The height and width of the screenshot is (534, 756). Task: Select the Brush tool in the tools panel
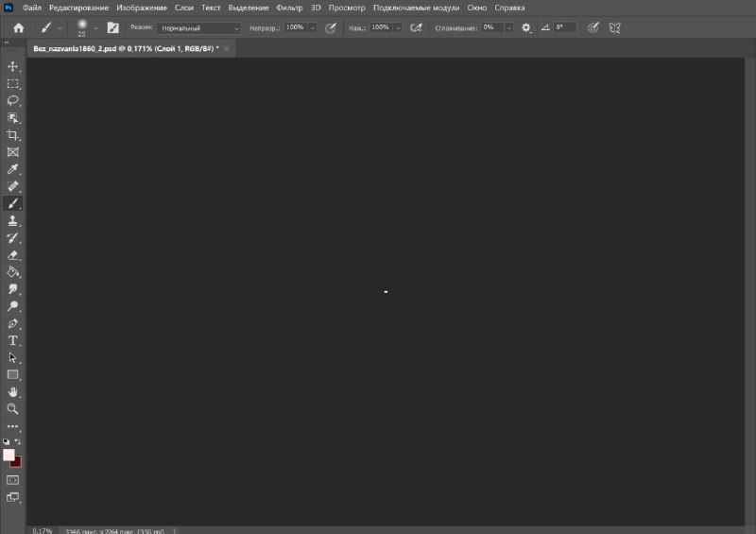13,203
